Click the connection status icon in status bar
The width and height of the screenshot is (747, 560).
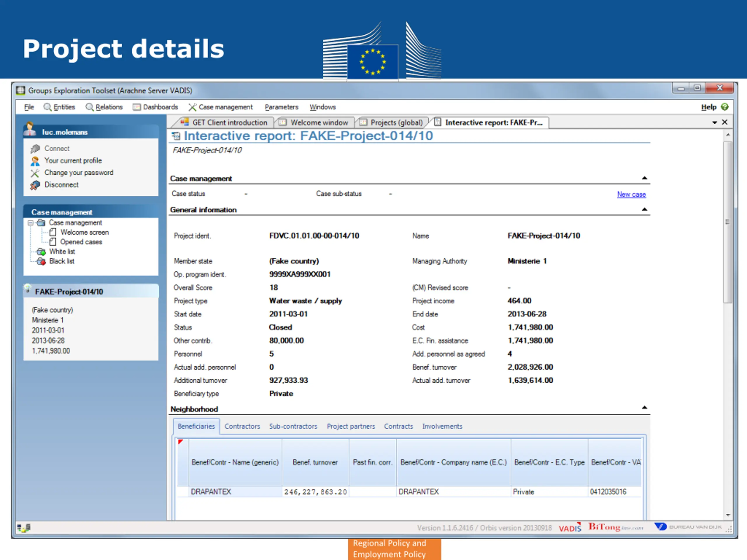click(x=24, y=528)
